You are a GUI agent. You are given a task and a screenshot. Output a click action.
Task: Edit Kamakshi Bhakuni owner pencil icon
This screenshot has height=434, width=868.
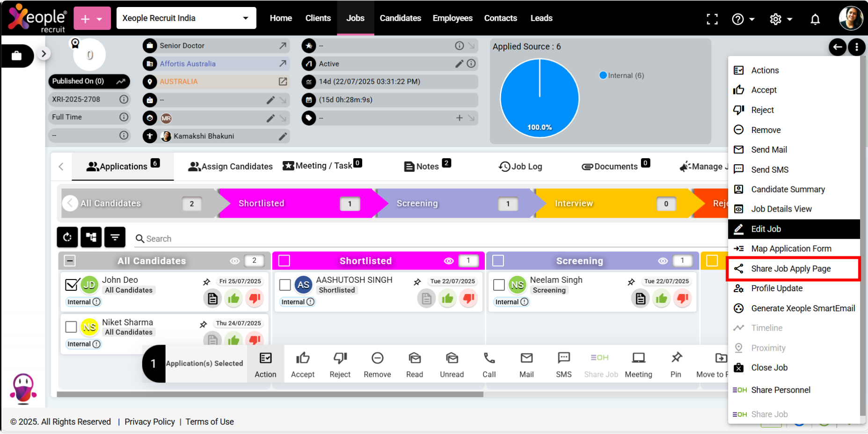coord(283,136)
